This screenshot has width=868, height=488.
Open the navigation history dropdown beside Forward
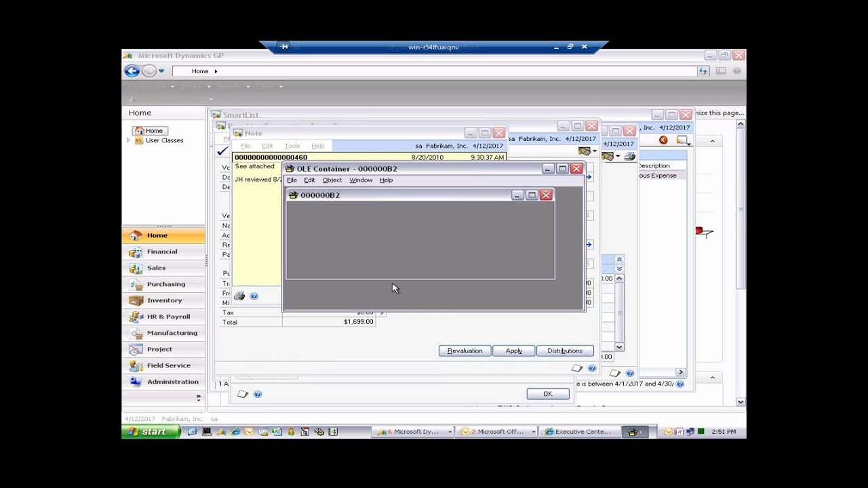pyautogui.click(x=161, y=71)
